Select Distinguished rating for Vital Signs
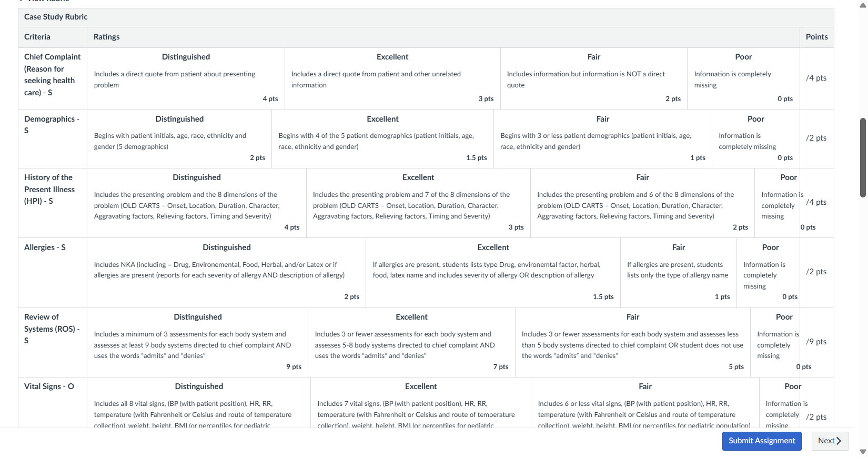The height and width of the screenshot is (457, 868). pos(199,403)
